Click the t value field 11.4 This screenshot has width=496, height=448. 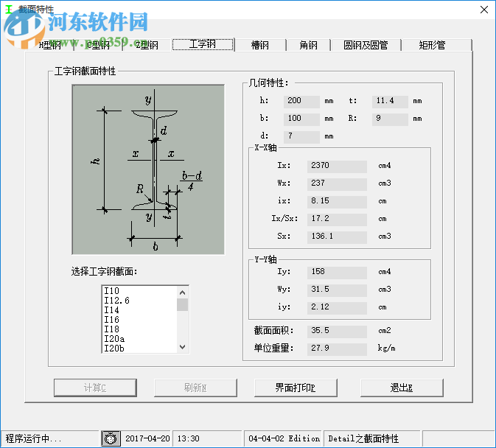pos(390,101)
